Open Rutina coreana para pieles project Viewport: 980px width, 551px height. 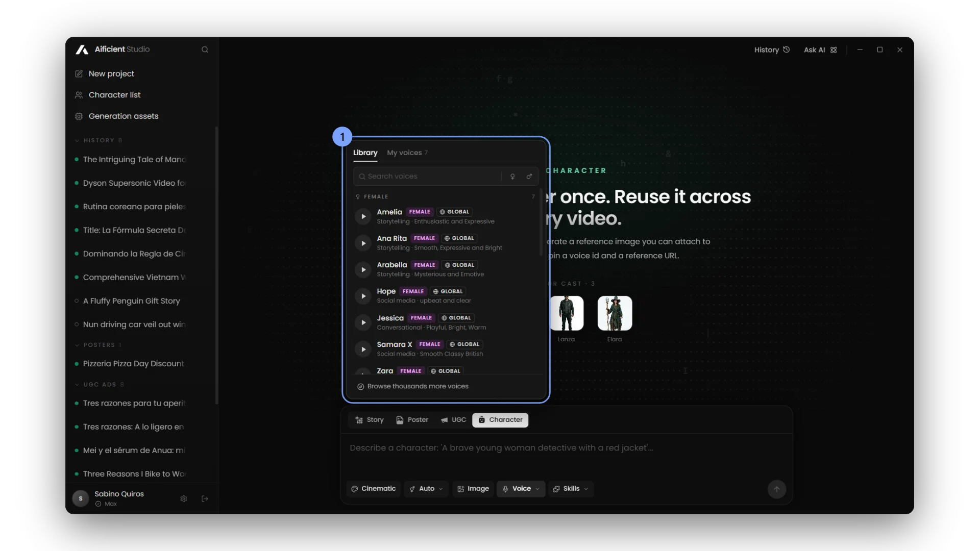coord(131,207)
